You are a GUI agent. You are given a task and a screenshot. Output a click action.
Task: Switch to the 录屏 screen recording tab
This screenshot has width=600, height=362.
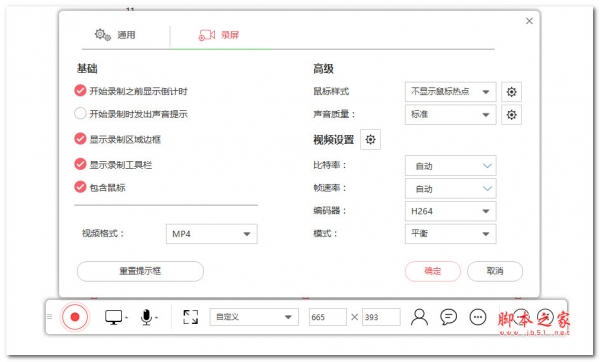coord(218,35)
